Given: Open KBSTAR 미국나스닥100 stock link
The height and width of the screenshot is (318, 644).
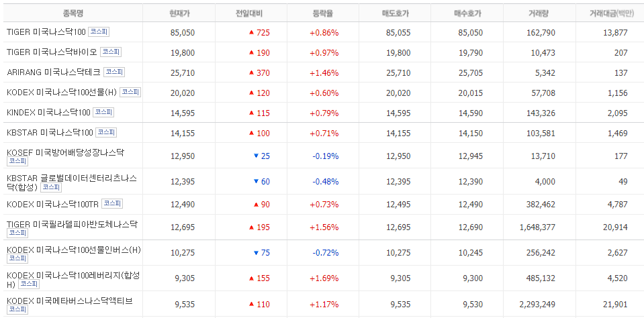Looking at the screenshot, I should (x=50, y=133).
